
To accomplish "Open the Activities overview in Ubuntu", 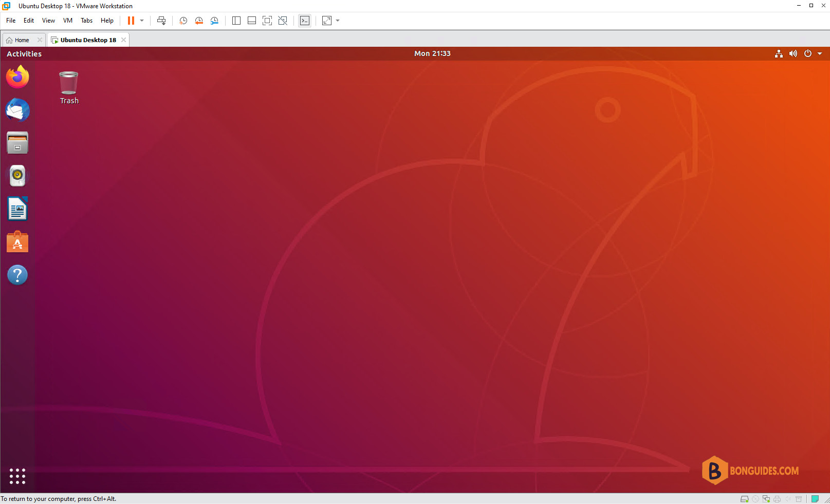I will click(x=24, y=53).
